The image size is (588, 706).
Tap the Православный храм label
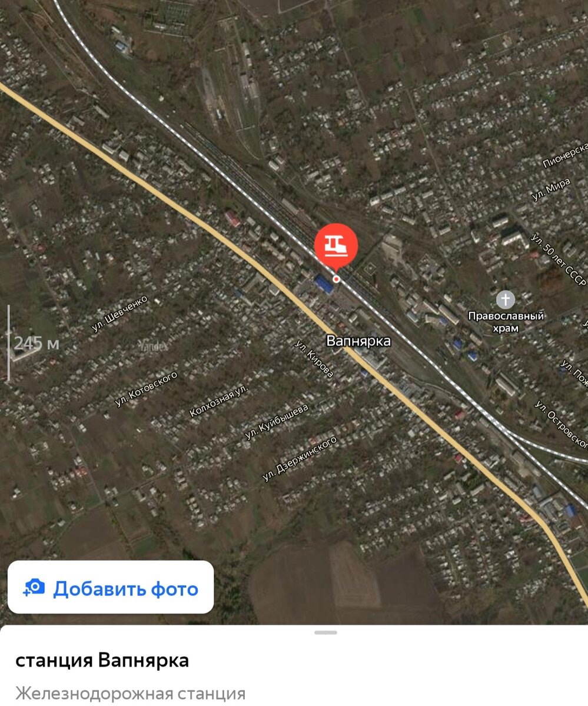point(506,322)
